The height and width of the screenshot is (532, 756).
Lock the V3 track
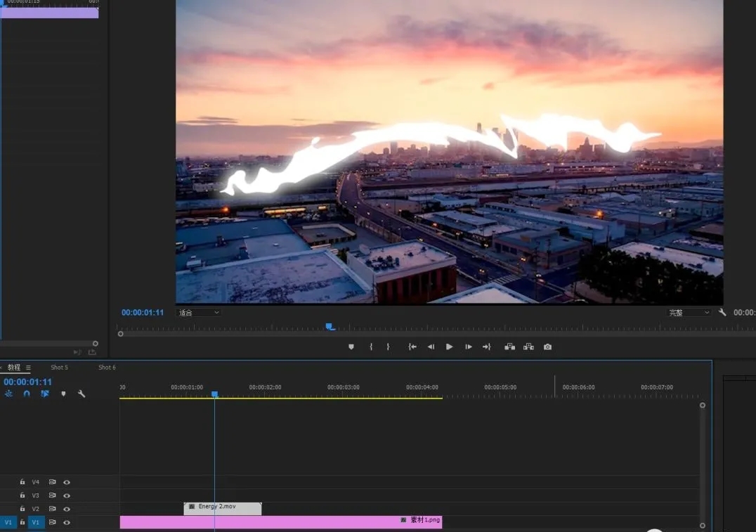coord(22,495)
